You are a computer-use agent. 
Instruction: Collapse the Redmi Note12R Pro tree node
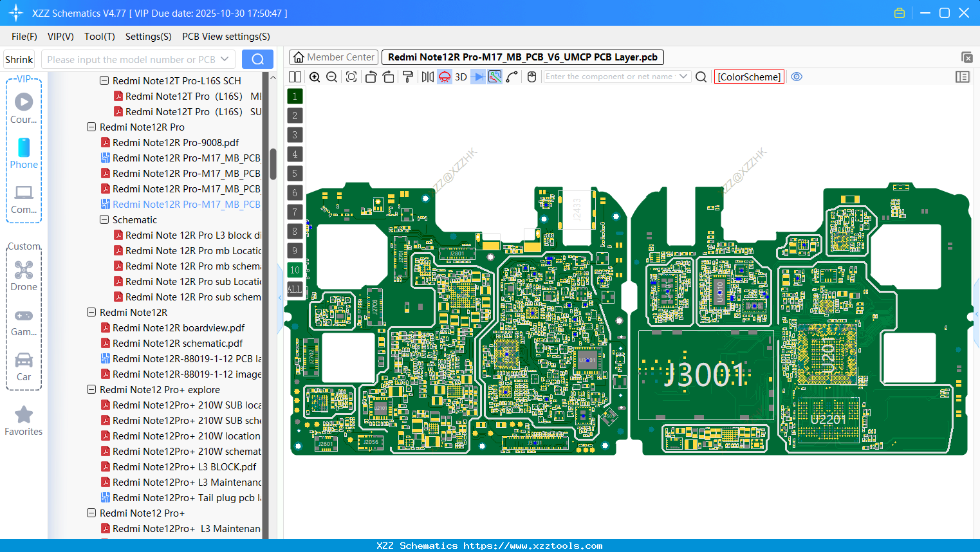pos(91,127)
